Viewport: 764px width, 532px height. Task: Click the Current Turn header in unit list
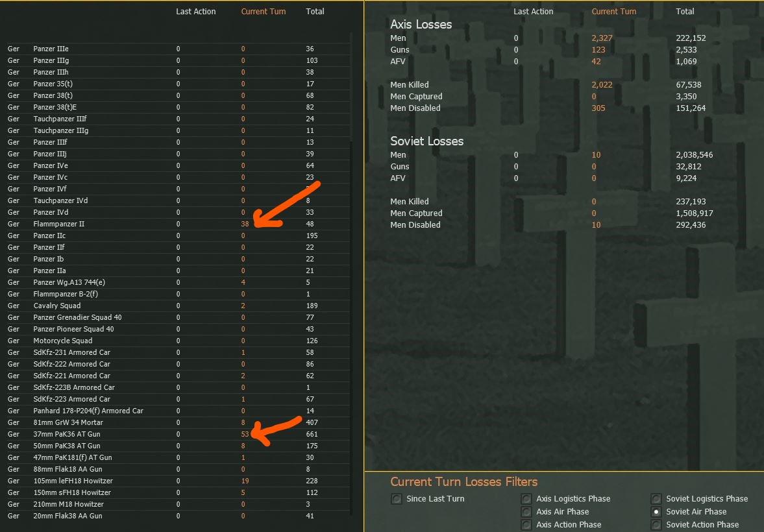[264, 11]
